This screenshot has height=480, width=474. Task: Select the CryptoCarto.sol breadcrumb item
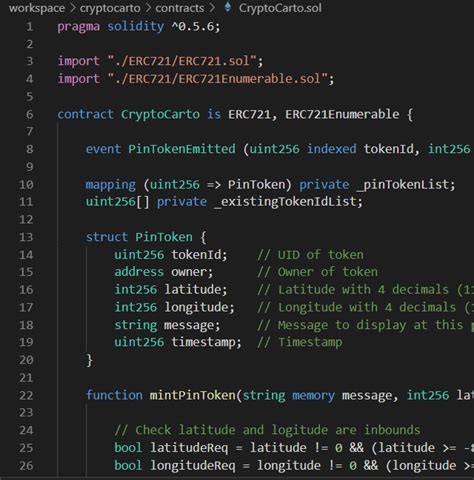[x=280, y=8]
